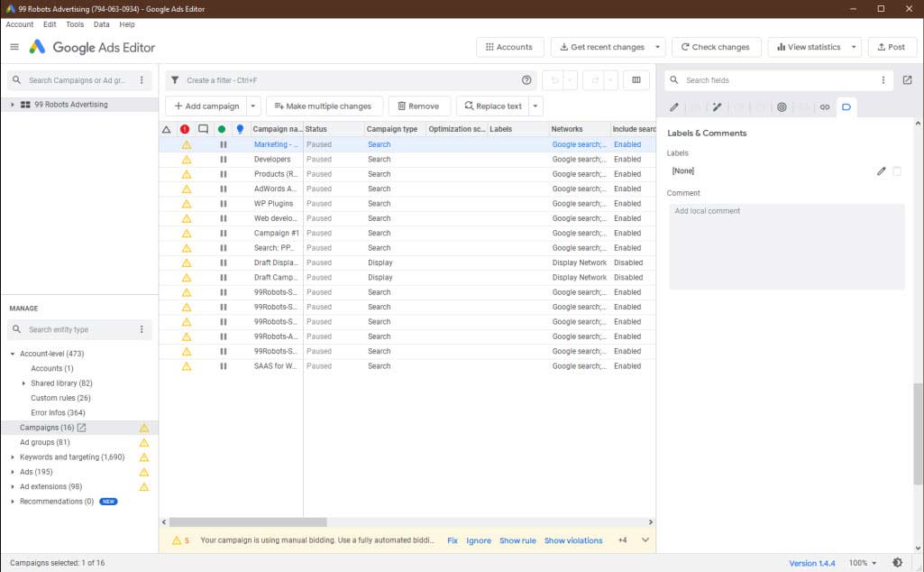Post changes to the account
924x572 pixels.
[x=892, y=47]
